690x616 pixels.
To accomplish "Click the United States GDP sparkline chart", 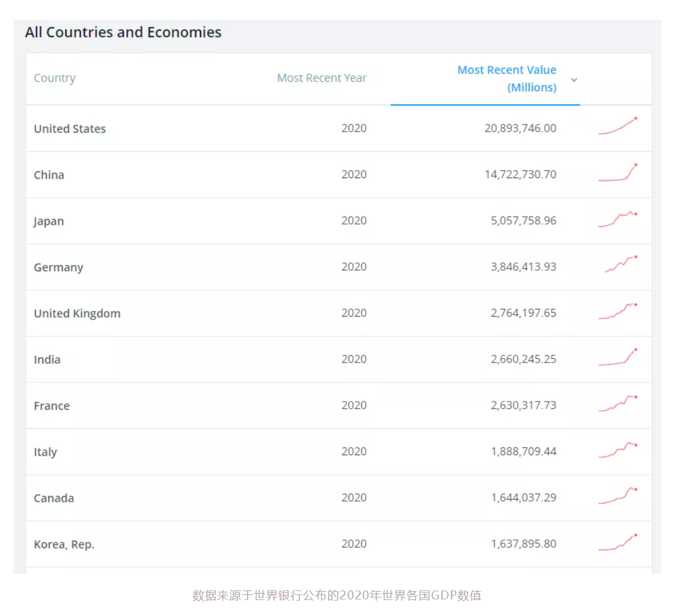I will tap(617, 126).
